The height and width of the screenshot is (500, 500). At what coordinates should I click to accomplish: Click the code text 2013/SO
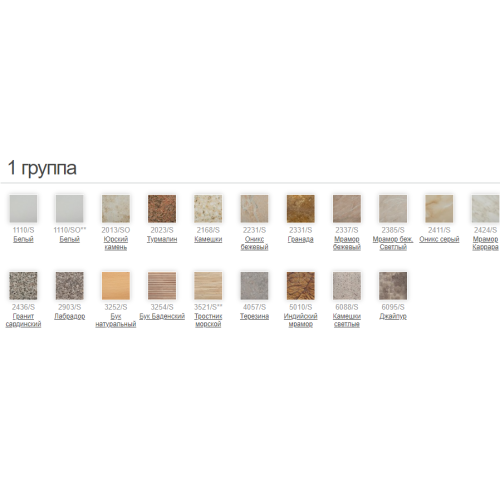click(x=116, y=230)
